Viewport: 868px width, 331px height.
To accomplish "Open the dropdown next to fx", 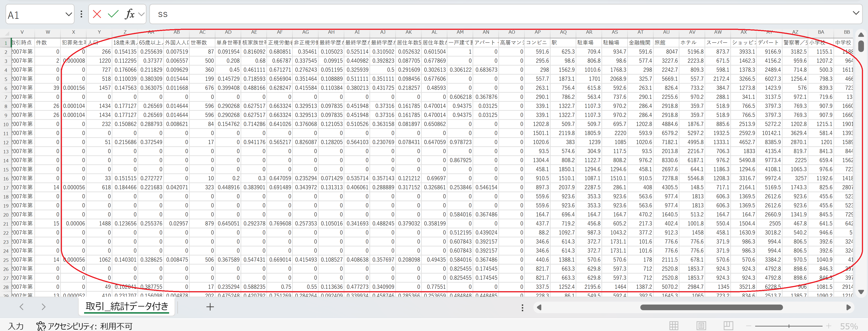I will 142,14.
